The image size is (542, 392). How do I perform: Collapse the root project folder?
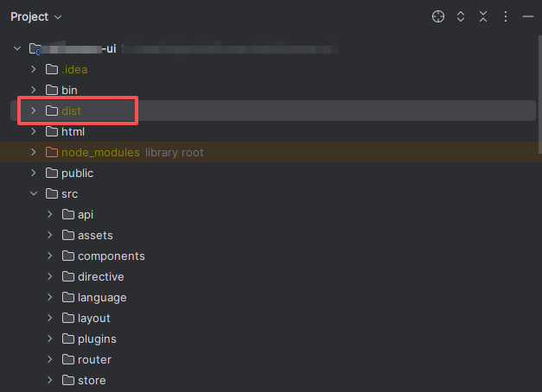click(16, 48)
